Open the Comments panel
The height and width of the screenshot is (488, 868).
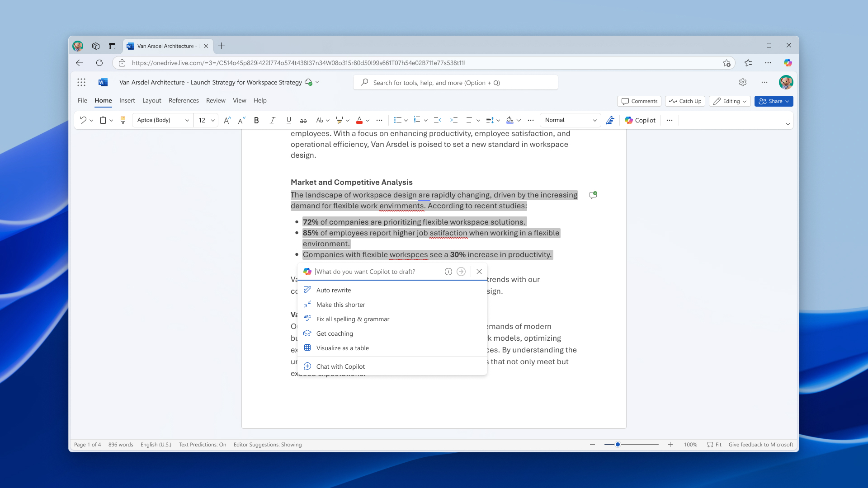pos(639,101)
